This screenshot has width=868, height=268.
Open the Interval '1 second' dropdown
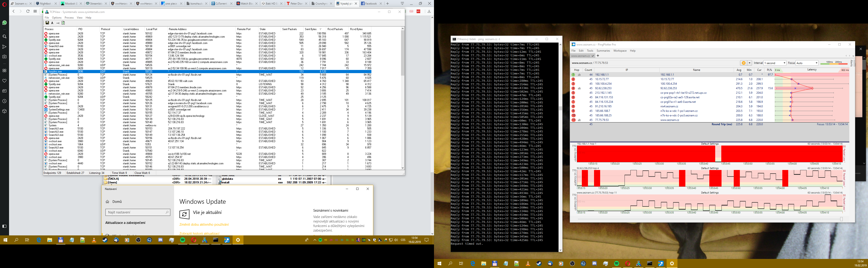coord(775,63)
